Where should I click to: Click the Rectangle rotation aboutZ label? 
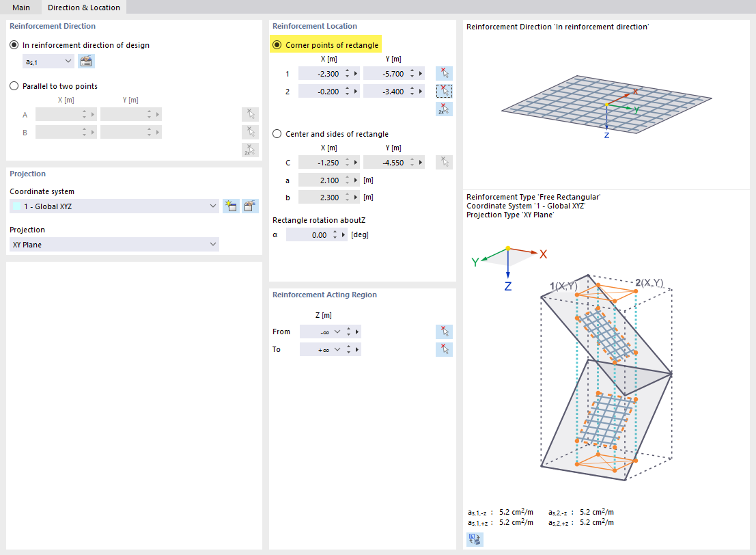(319, 220)
